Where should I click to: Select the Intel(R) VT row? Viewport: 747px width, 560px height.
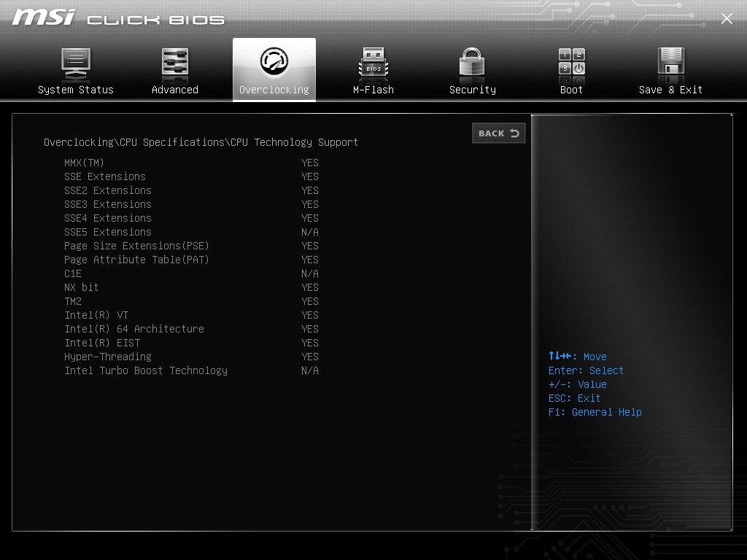192,315
